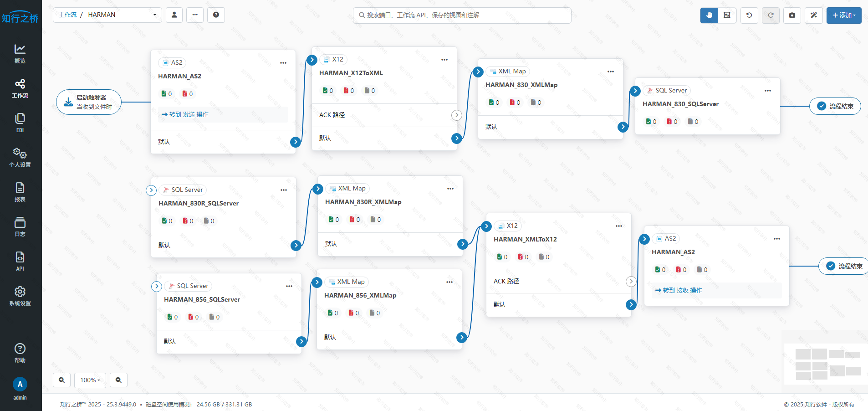Click the undo arrow icon

[749, 15]
